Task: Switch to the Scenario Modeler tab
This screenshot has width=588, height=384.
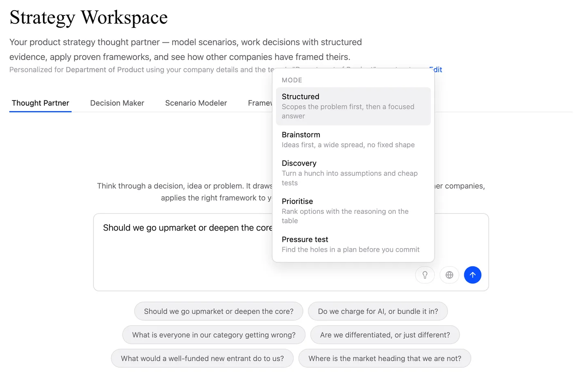Action: [196, 103]
